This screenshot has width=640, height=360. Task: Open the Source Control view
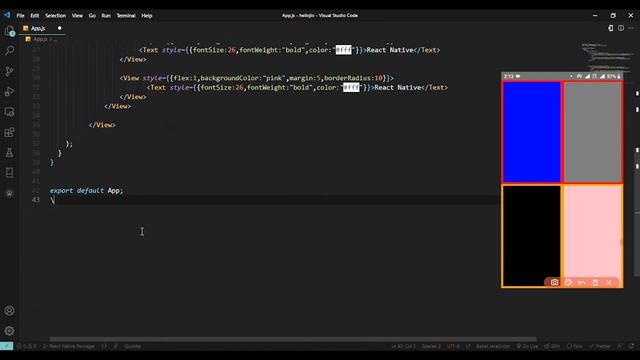[9, 71]
